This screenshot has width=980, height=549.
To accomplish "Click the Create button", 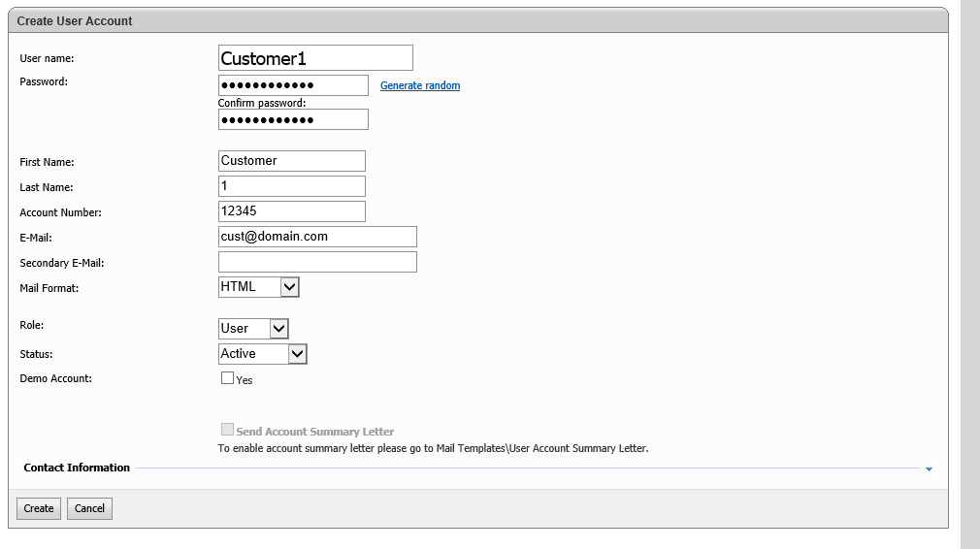I will click(39, 508).
